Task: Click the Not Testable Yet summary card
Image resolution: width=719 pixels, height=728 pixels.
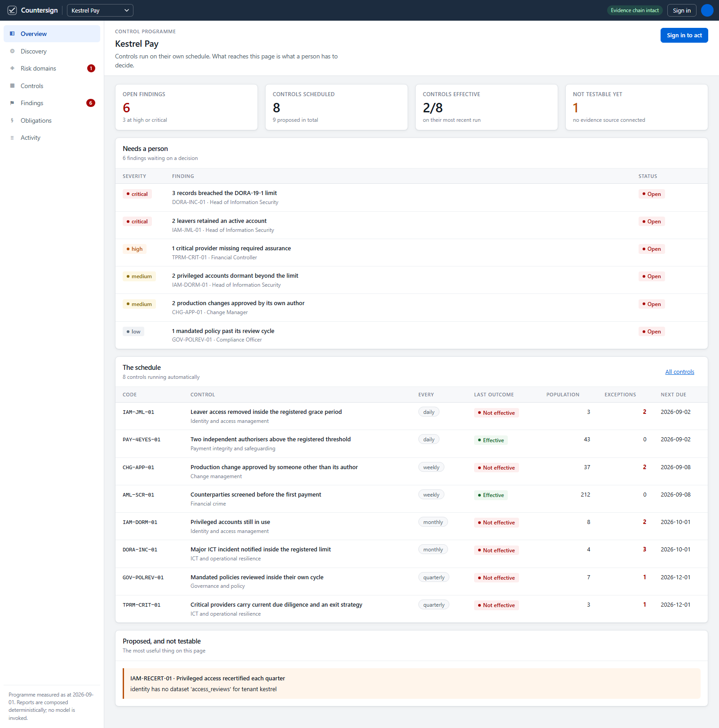Action: click(x=637, y=107)
